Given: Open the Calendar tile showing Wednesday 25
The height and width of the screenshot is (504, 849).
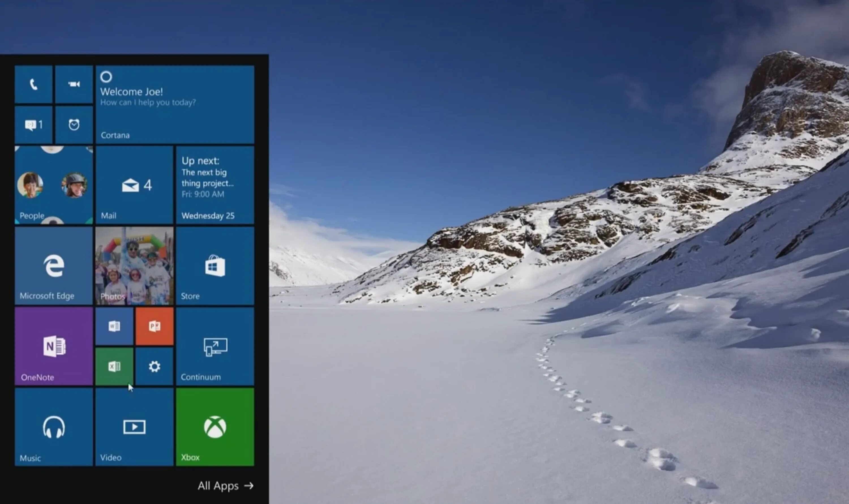Looking at the screenshot, I should 215,185.
